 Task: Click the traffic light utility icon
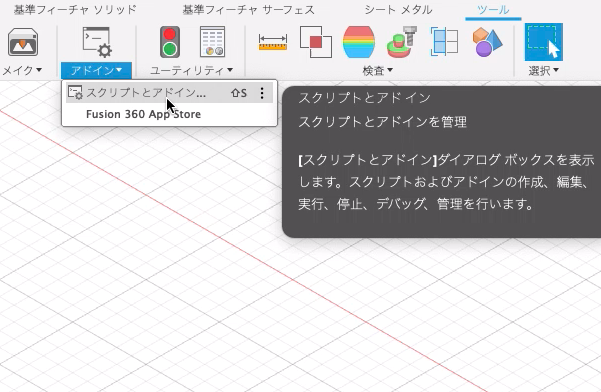click(170, 42)
